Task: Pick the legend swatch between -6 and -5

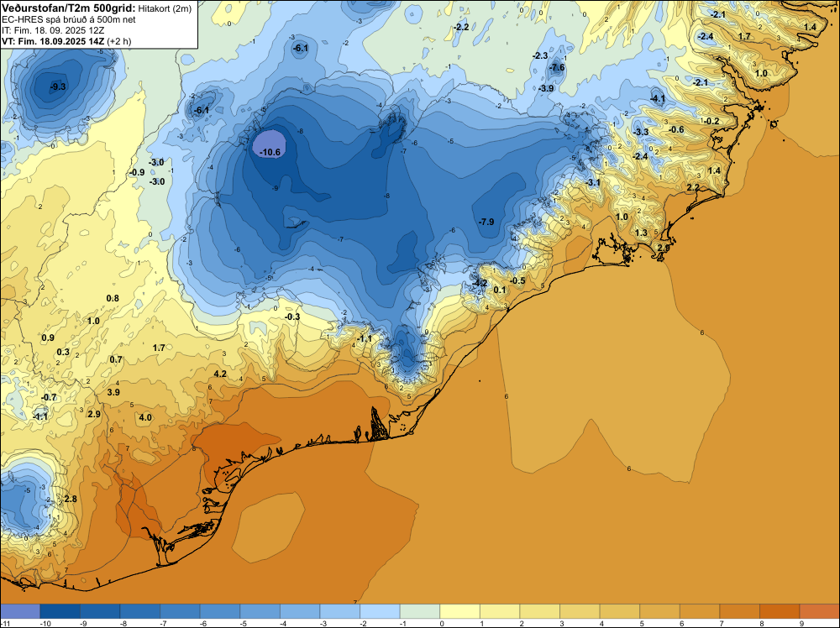Action: pyautogui.click(x=220, y=611)
